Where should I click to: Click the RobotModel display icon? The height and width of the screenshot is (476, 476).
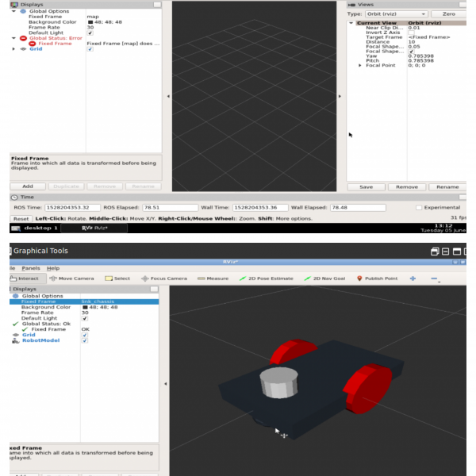pos(16,340)
